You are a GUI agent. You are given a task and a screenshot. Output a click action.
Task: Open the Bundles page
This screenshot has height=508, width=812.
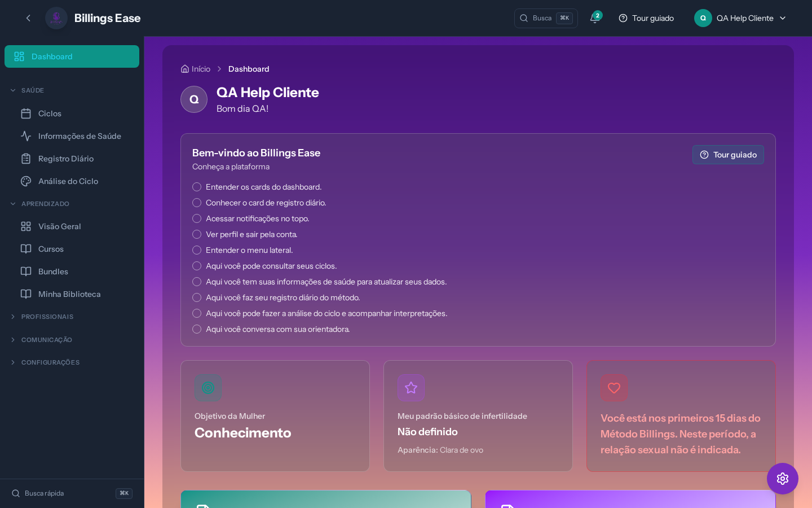click(x=53, y=271)
